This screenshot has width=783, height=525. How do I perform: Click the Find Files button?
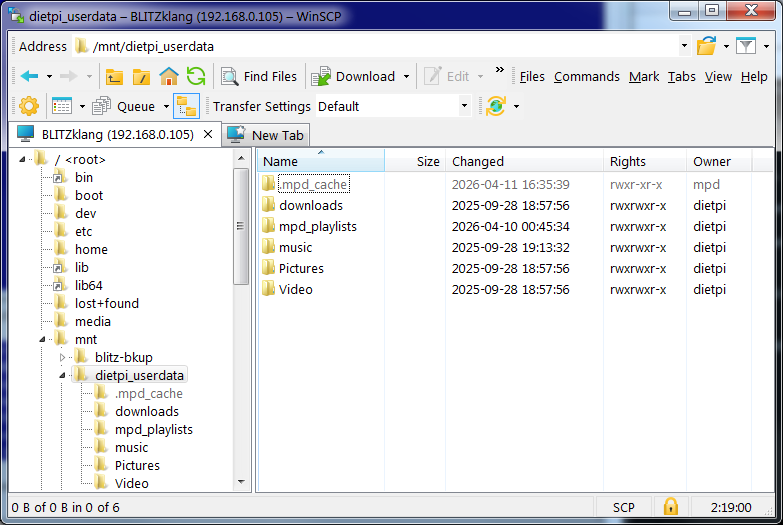pos(259,76)
